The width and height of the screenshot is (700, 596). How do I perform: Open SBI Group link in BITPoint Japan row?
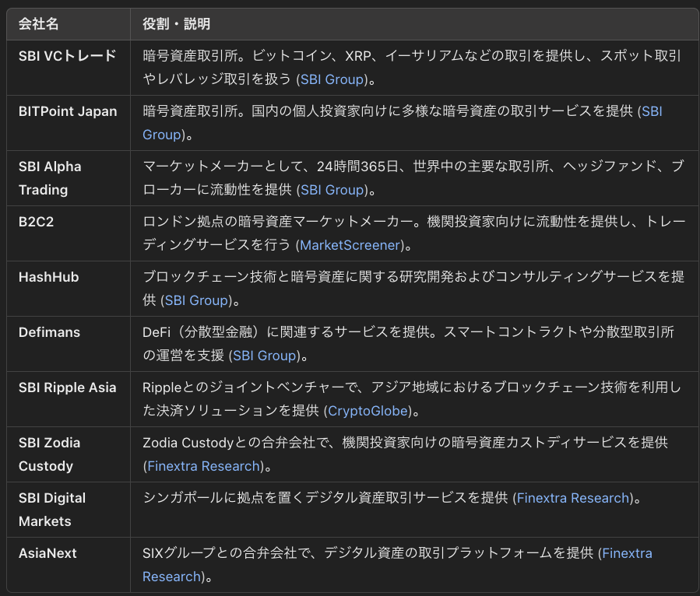coord(652,111)
